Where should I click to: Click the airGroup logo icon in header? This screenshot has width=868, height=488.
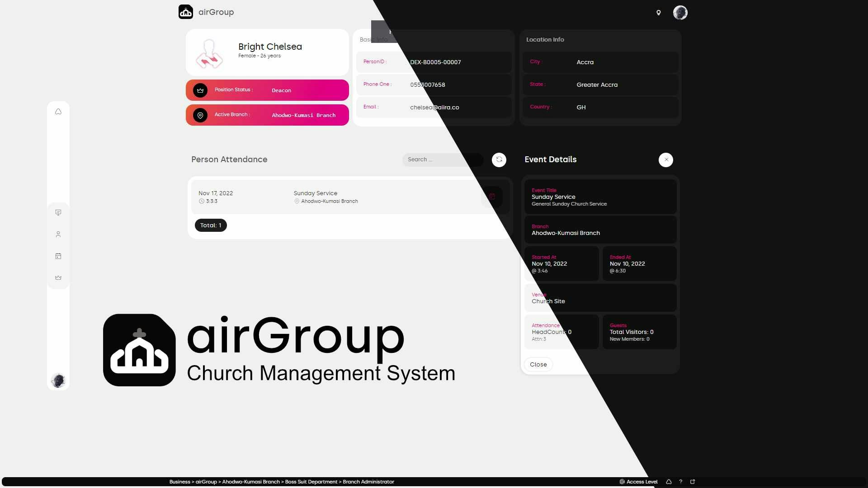[186, 12]
